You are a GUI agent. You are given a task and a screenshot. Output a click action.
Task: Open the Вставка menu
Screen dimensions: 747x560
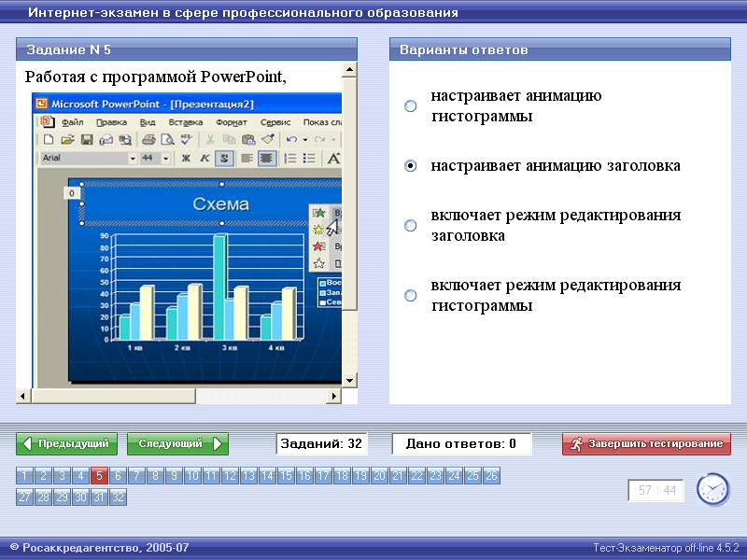[x=185, y=122]
